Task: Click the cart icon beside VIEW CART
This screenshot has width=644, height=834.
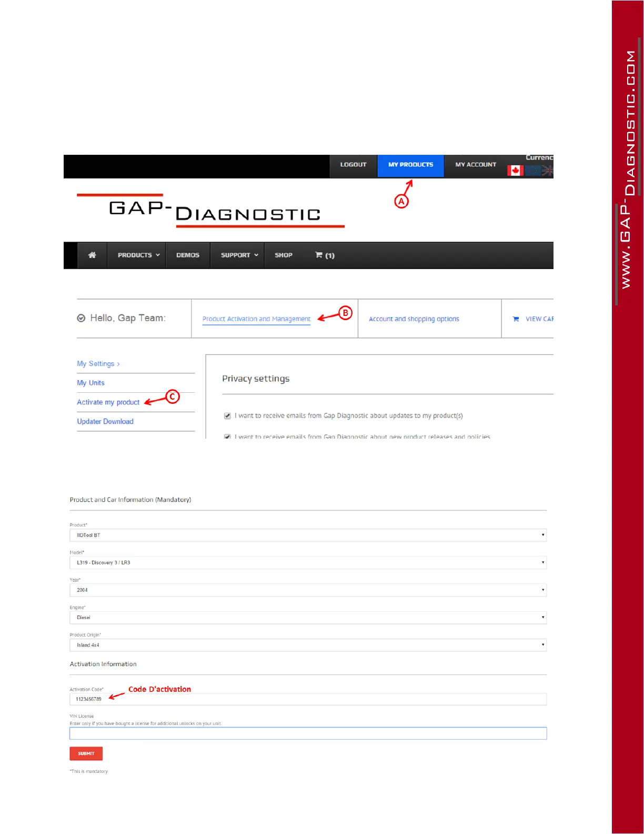Action: 516,319
